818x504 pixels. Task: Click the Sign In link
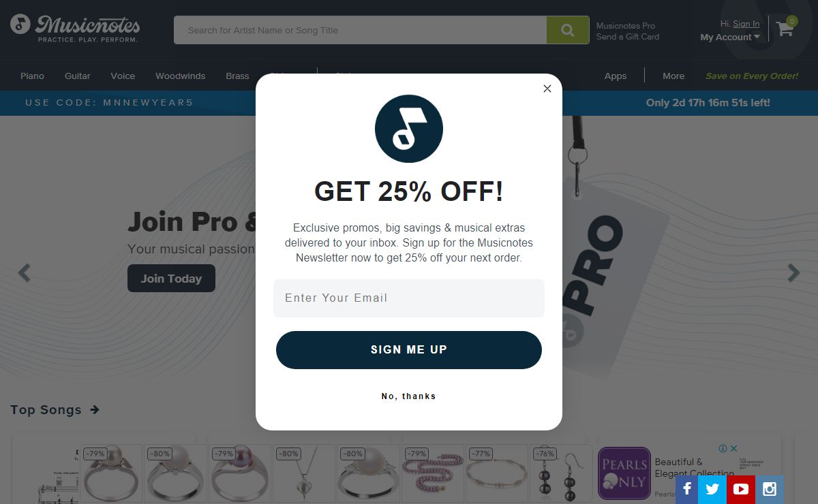coord(746,24)
